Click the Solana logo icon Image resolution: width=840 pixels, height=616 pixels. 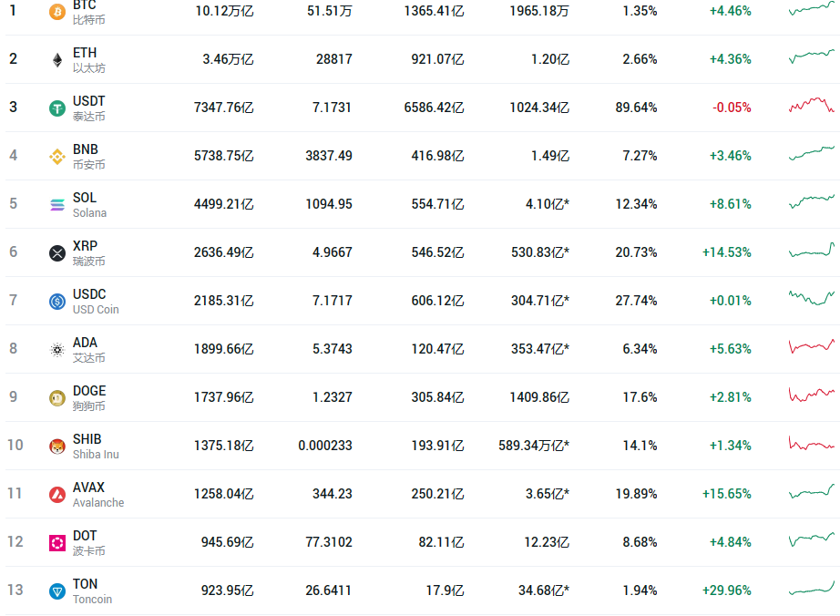(x=57, y=205)
